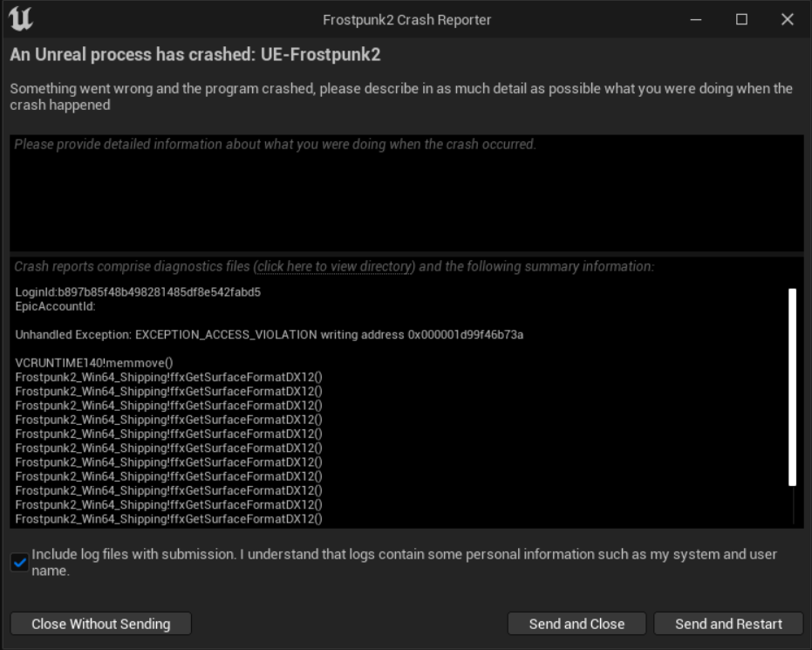The height and width of the screenshot is (650, 812).
Task: Minimize the Crash Reporter window
Action: point(696,20)
